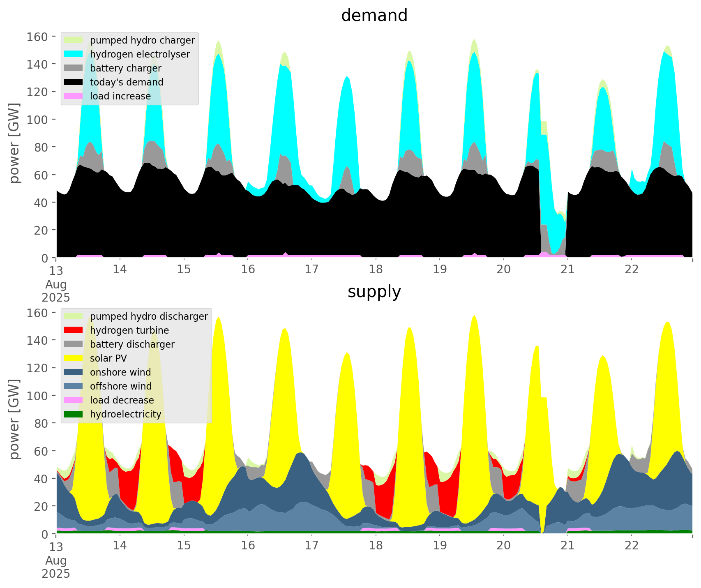Click the '160' tick on the supply y-axis

point(37,313)
